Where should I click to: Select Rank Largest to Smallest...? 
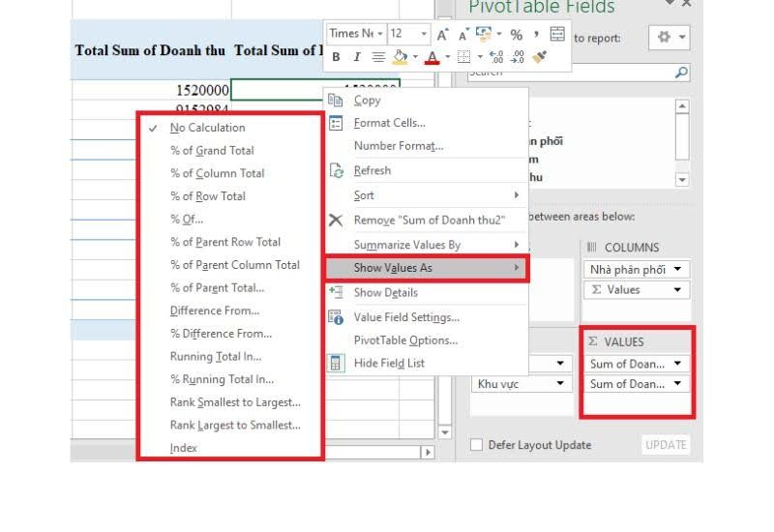coord(230,425)
